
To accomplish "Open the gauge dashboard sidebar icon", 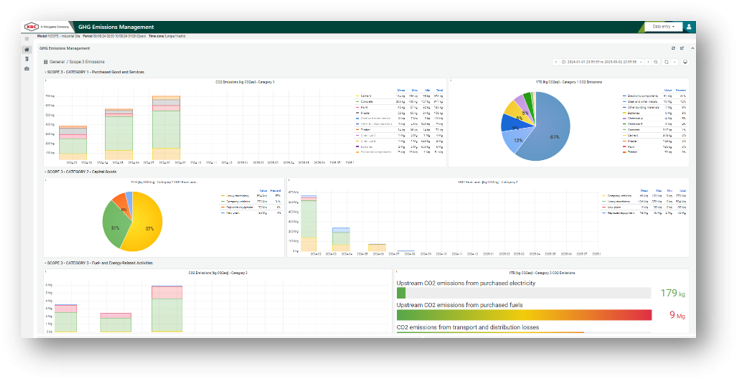I will pyautogui.click(x=27, y=69).
